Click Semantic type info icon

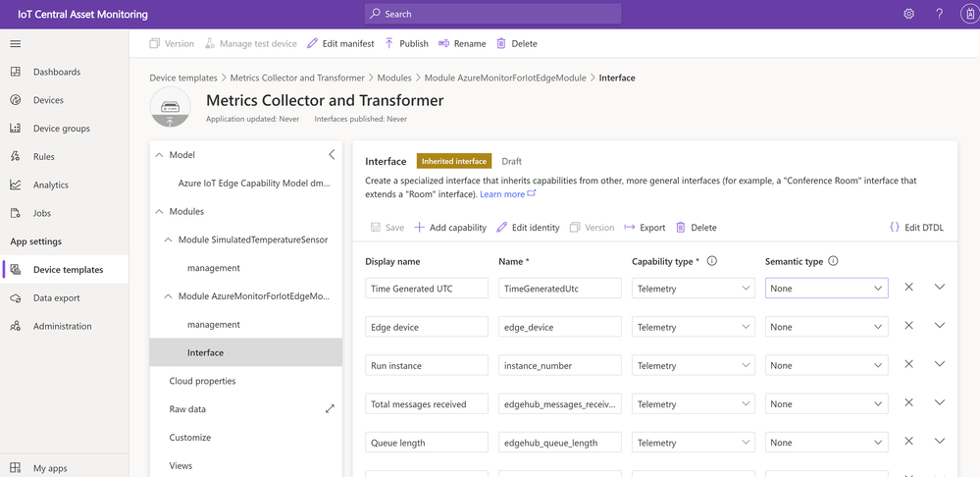[833, 261]
